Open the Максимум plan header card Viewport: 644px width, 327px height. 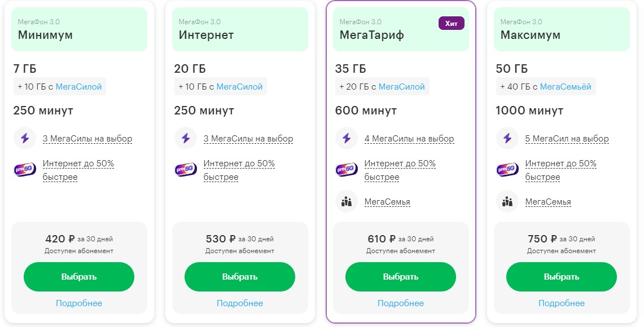click(562, 29)
